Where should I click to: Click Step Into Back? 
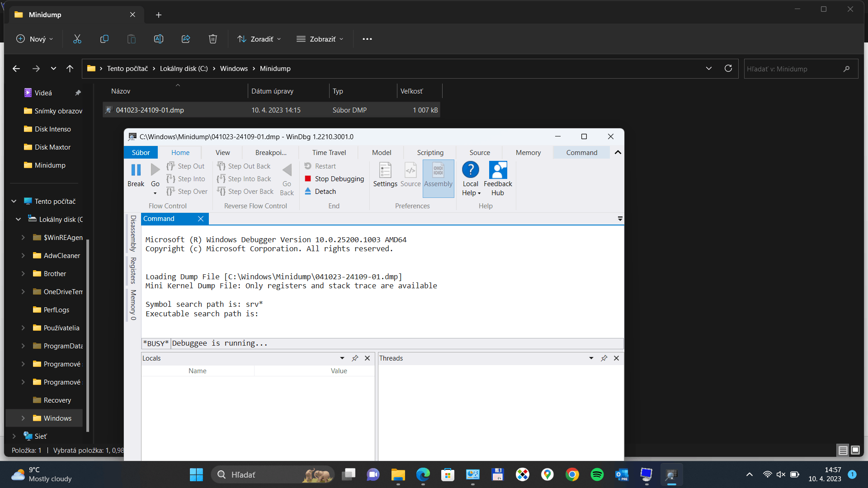(x=244, y=179)
